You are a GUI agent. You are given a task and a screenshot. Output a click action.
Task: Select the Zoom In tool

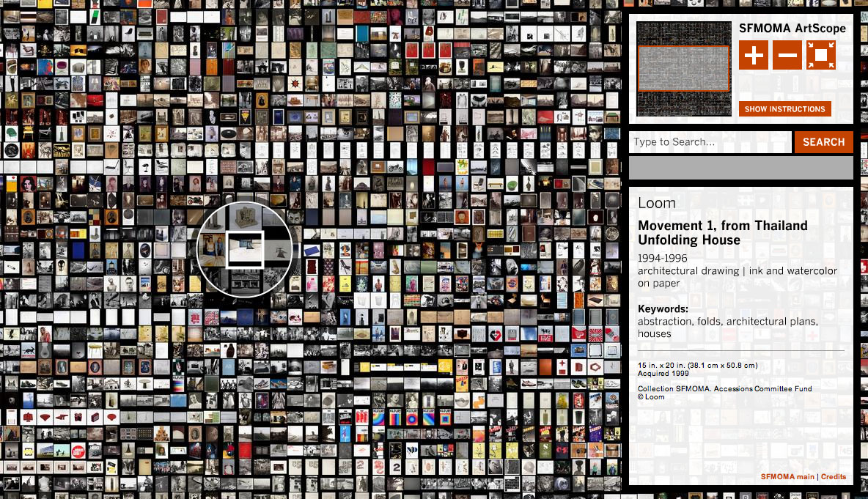click(754, 54)
